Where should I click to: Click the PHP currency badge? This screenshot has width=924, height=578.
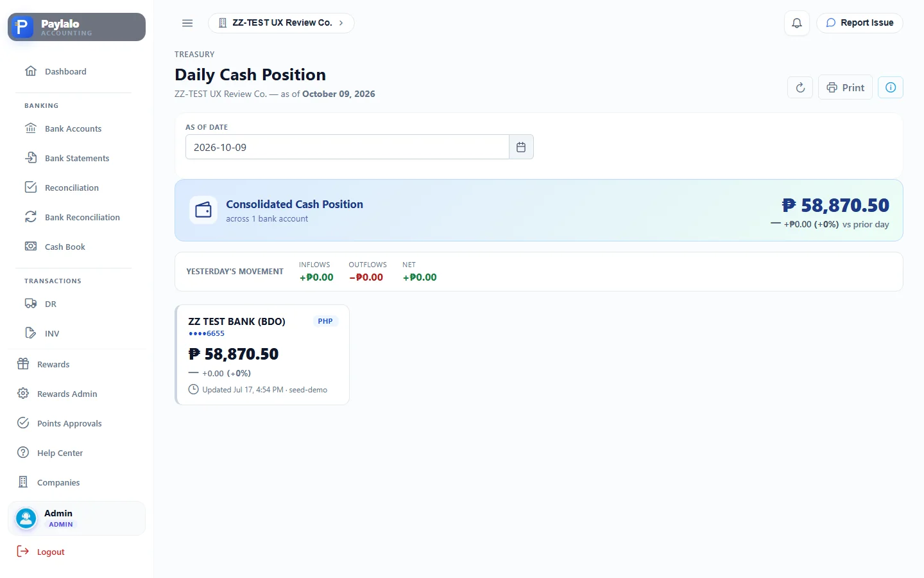click(x=325, y=321)
